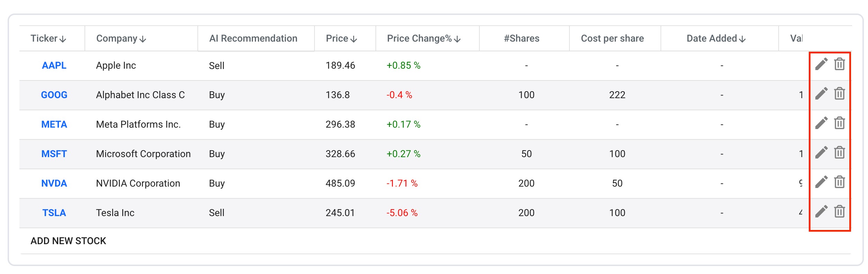The height and width of the screenshot is (274, 868).
Task: Click the 222 cost per share value
Action: coord(617,95)
